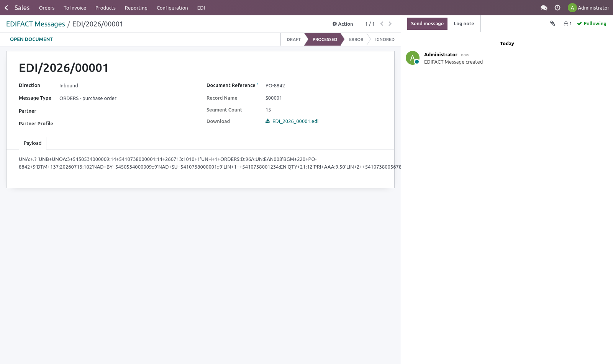Image resolution: width=613 pixels, height=364 pixels.
Task: Navigate to EDIFACT Messages breadcrumb
Action: click(36, 24)
